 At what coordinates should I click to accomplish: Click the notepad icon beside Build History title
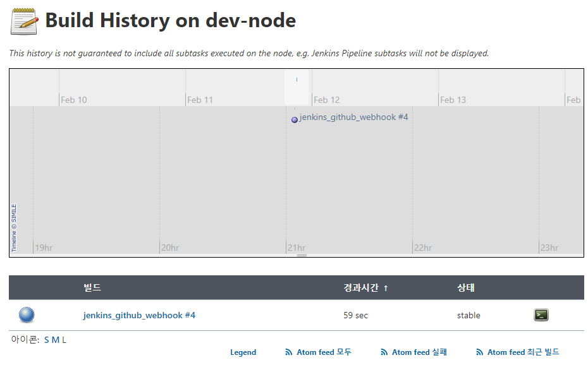click(x=25, y=21)
